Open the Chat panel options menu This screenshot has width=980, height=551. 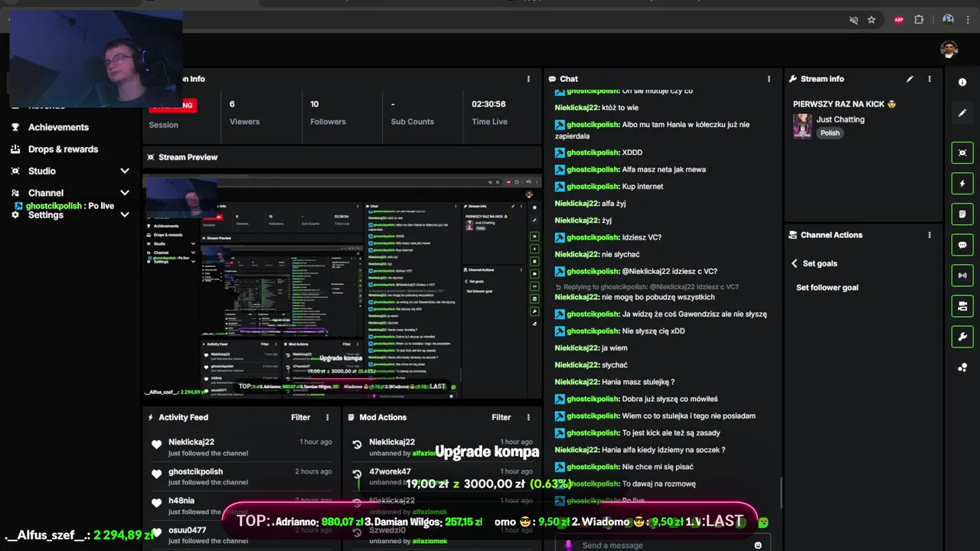(x=769, y=79)
